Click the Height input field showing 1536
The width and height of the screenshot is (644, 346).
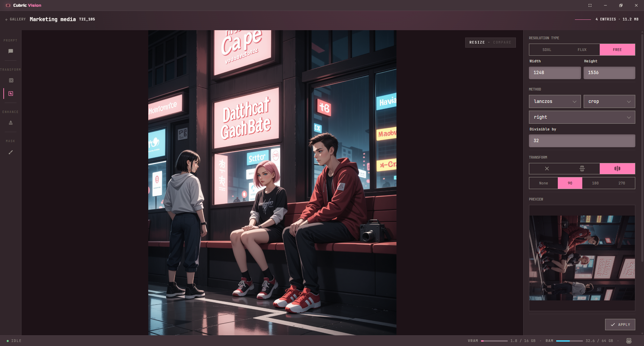click(609, 73)
